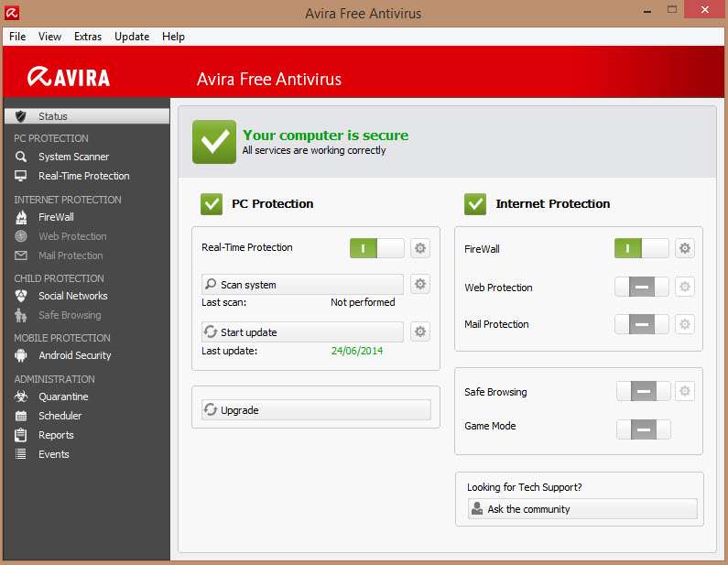728x565 pixels.
Task: Open the Extras menu
Action: [x=88, y=37]
